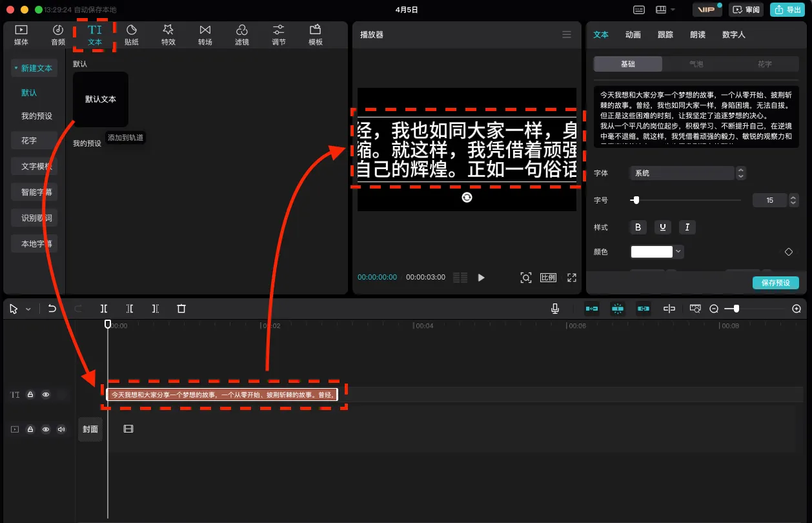Lock the main video track
This screenshot has height=523, width=812.
30,429
